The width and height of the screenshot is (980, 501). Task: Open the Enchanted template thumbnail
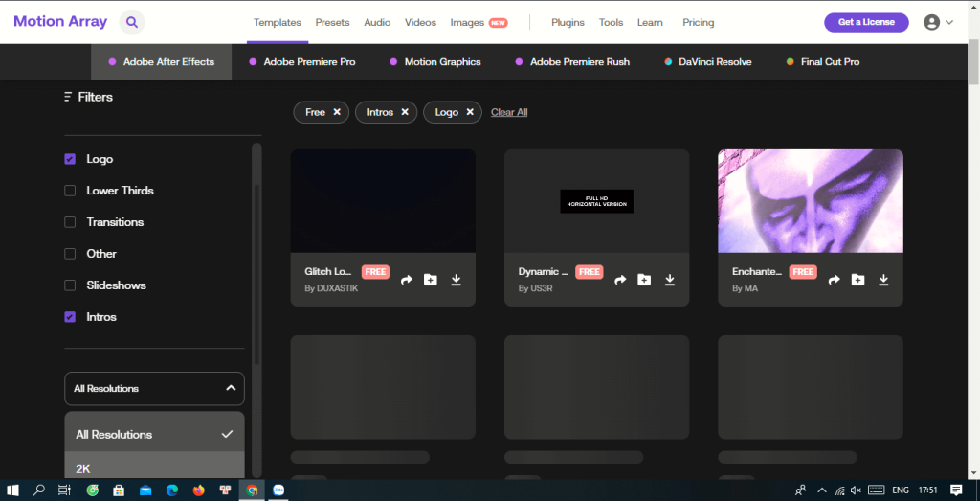(x=810, y=200)
